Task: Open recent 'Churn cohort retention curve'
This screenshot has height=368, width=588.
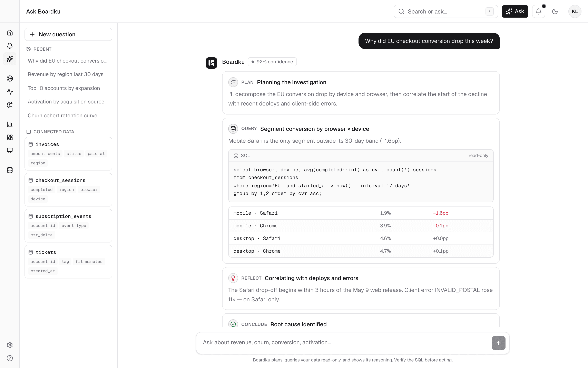Action: 62,116
